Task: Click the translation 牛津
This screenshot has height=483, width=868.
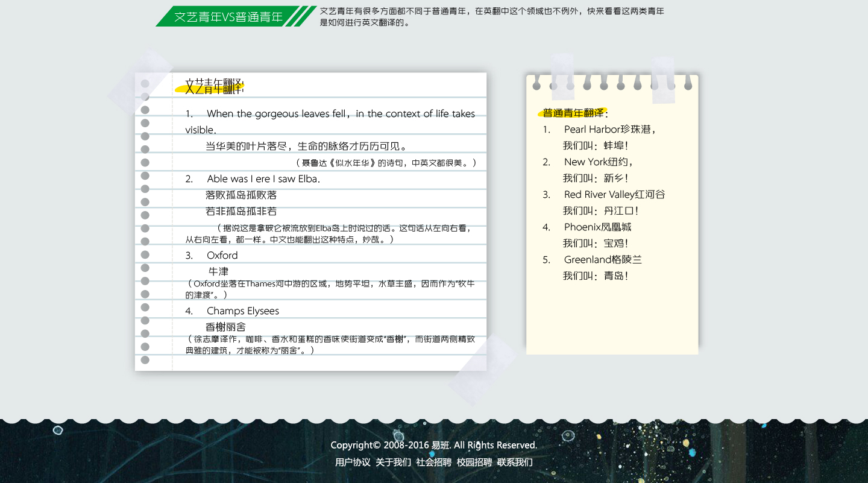Action: pyautogui.click(x=218, y=271)
